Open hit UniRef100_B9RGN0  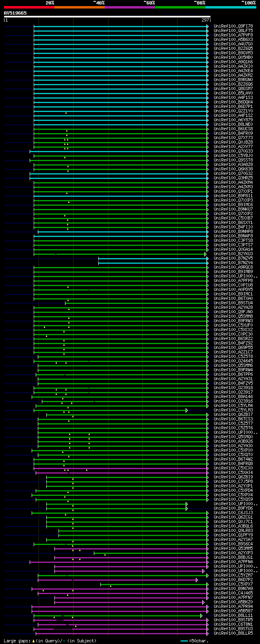[233, 80]
